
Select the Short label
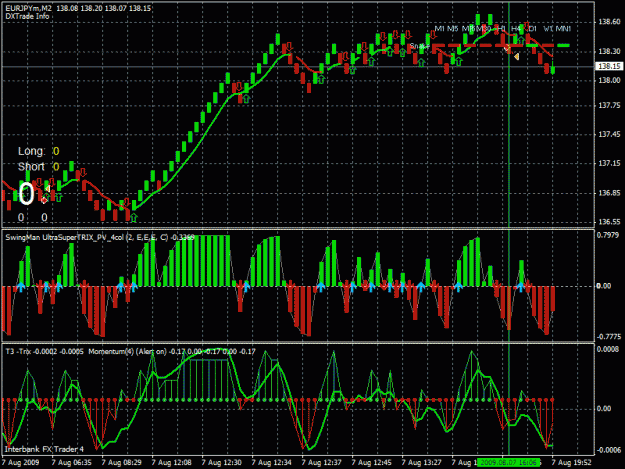coord(31,167)
